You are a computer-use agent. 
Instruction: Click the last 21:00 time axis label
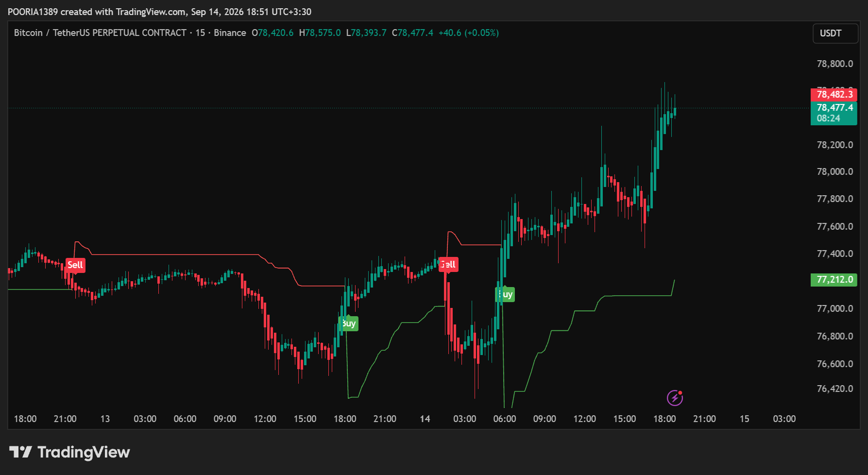(704, 419)
